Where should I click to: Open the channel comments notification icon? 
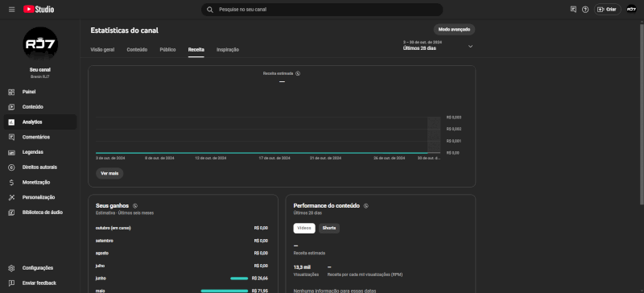tap(573, 9)
